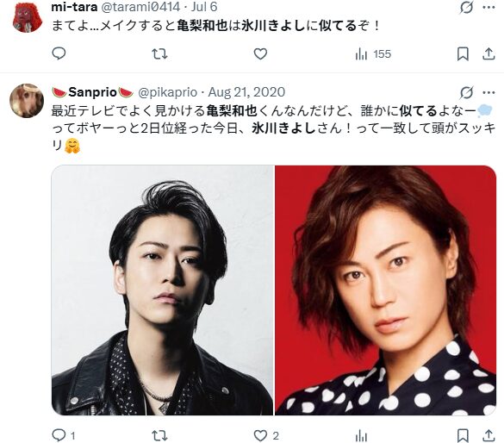The image size is (504, 443).
Task: Reply to Sanprio's tweet with 1 reply
Action: (63, 436)
